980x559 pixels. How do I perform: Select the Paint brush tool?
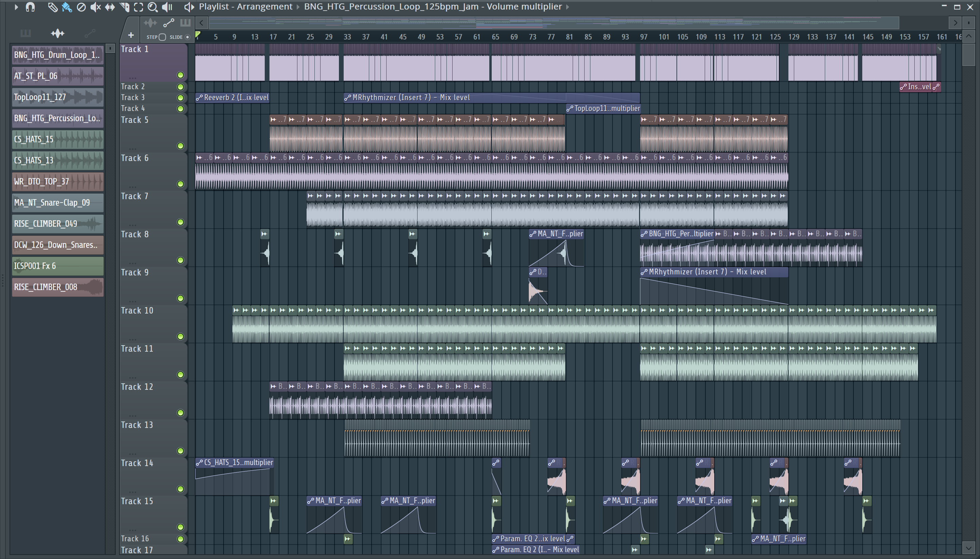tap(67, 7)
